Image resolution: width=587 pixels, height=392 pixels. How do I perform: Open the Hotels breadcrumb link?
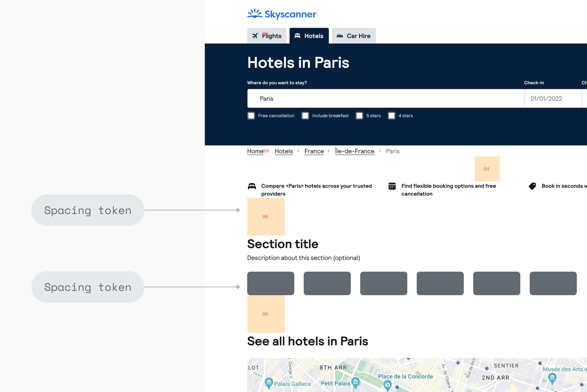pos(284,151)
